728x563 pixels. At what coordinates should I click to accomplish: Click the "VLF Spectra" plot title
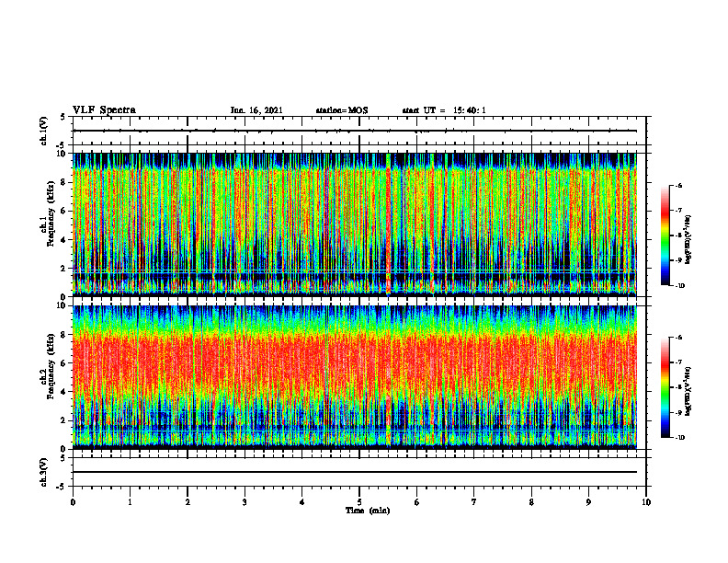104,110
